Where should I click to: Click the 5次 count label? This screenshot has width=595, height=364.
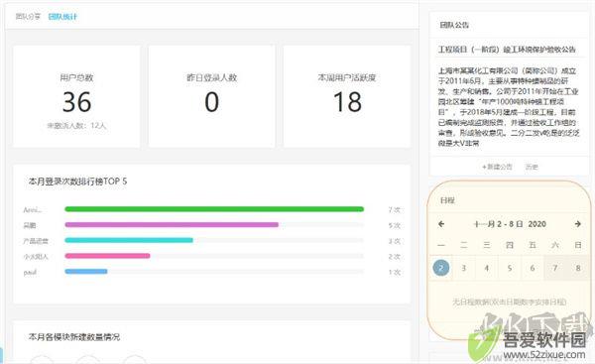[x=395, y=225]
